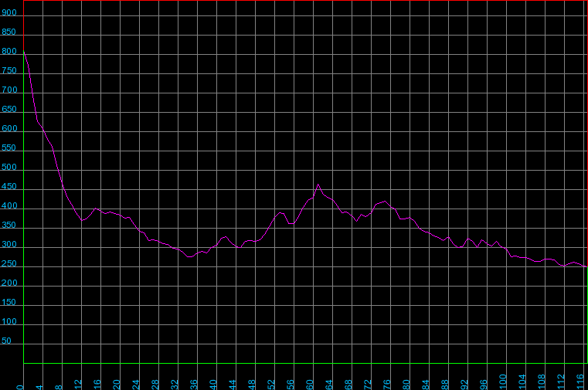Select the 56 x-axis label

pos(291,385)
